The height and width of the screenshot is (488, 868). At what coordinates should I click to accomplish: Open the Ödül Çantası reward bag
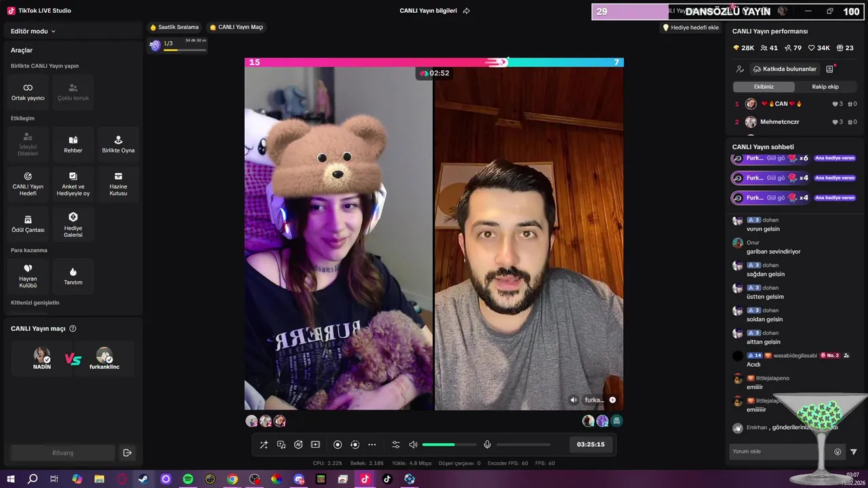(x=28, y=224)
